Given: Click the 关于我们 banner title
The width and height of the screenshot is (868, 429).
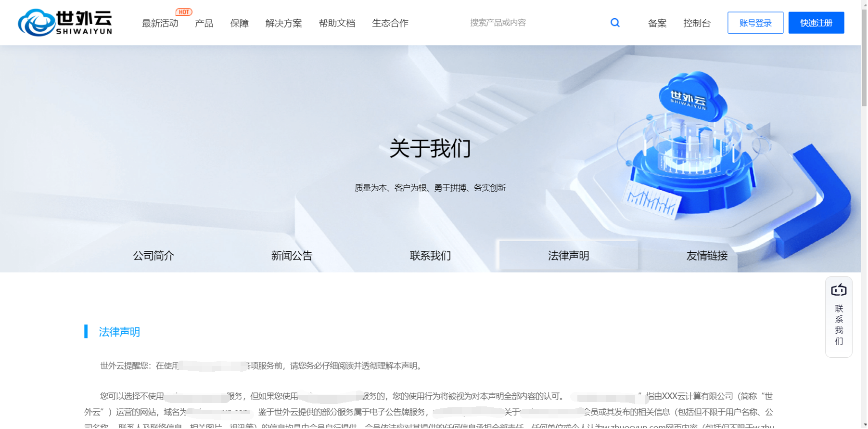Looking at the screenshot, I should point(431,148).
